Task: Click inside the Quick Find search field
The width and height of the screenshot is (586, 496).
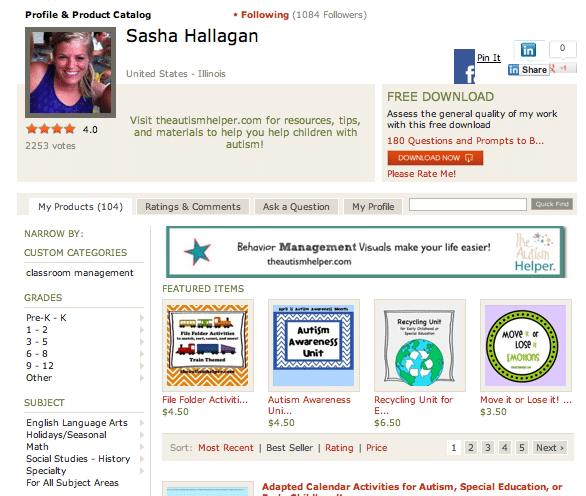Action: [468, 204]
